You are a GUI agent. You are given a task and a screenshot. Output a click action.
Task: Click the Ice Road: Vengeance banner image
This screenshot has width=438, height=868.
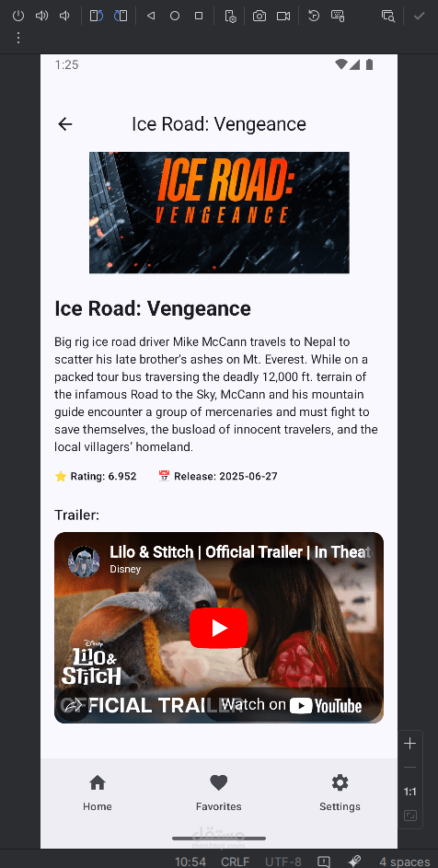point(219,213)
